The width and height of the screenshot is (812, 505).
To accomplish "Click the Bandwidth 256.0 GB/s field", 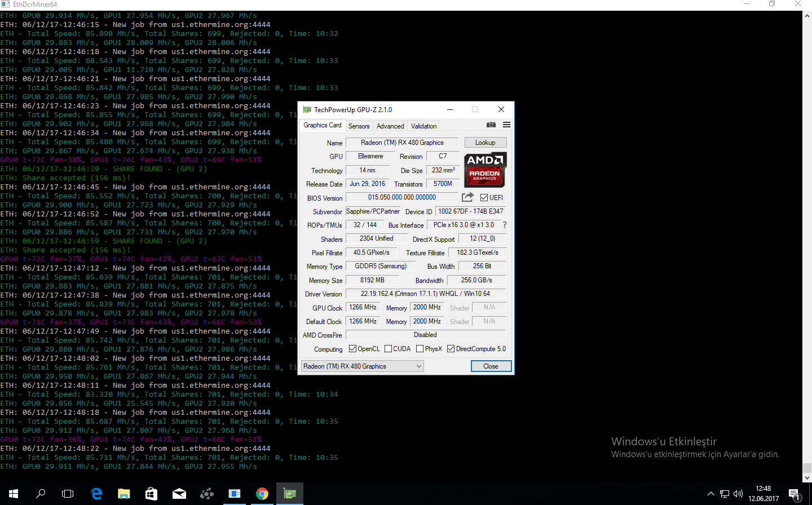I will [x=476, y=280].
